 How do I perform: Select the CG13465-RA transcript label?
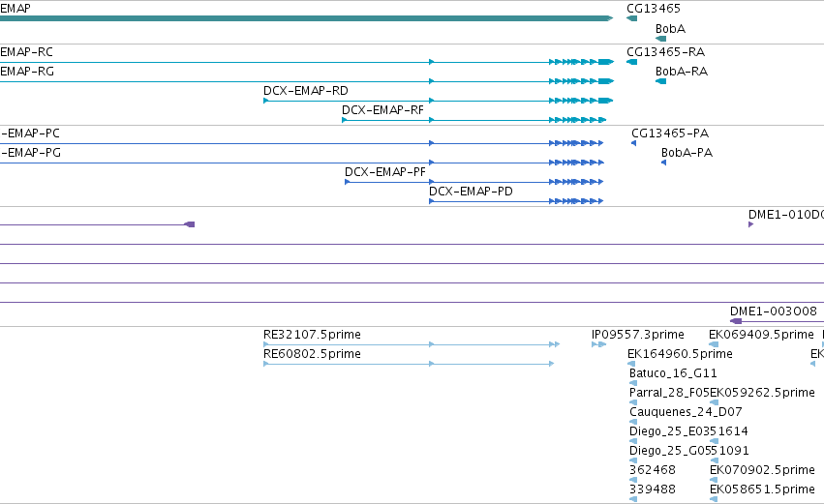coord(665,52)
